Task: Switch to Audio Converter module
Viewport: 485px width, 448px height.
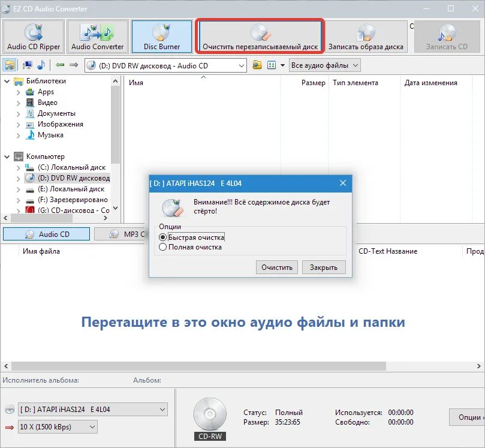Action: (98, 37)
